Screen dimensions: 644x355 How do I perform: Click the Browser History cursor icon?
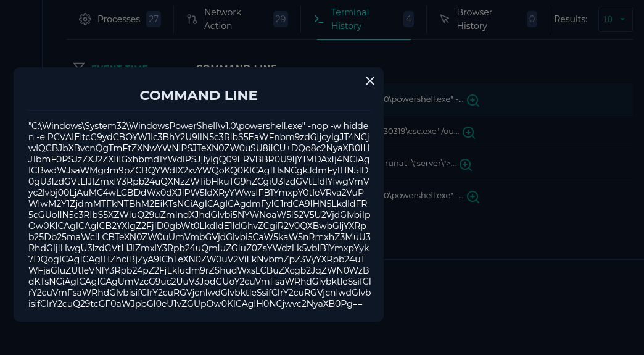[444, 19]
